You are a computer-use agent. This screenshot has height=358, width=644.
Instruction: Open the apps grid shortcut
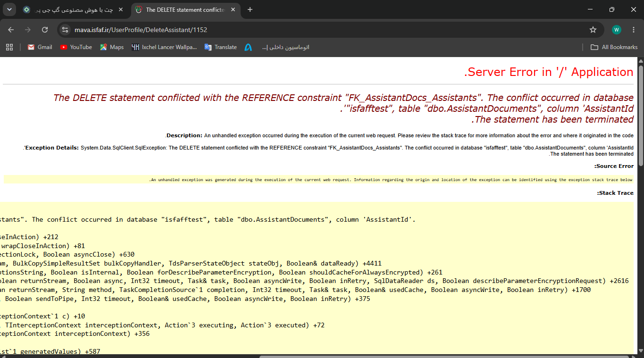point(9,47)
